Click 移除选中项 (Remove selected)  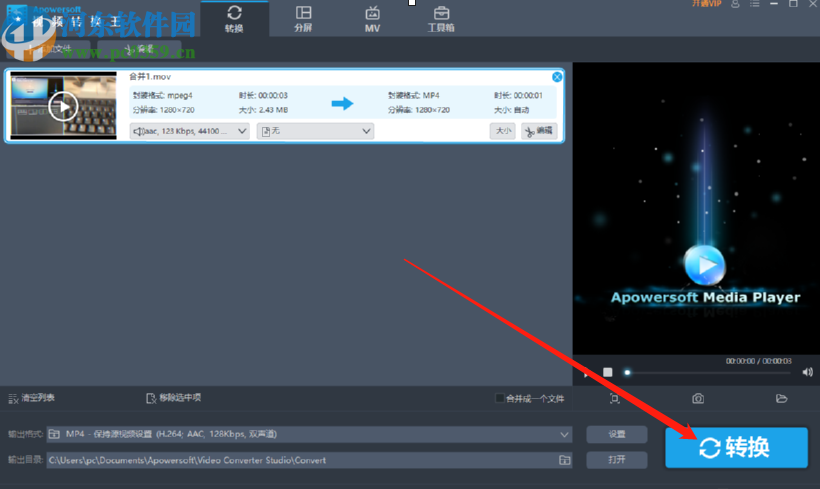tap(174, 398)
